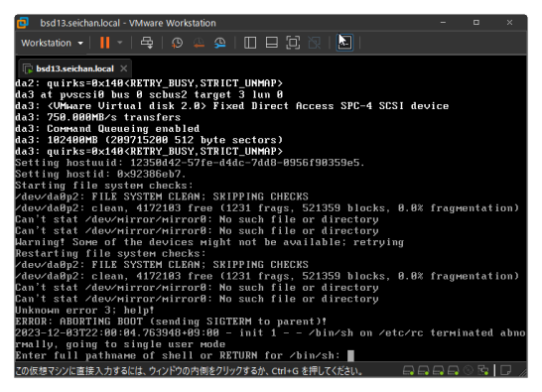This screenshot has width=542, height=392.
Task: Click the greyed-out Unity mode icon
Action: (315, 43)
